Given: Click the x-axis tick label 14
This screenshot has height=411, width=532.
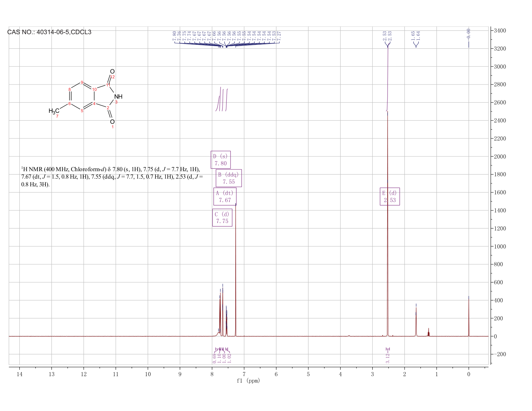Looking at the screenshot, I should [x=20, y=374].
